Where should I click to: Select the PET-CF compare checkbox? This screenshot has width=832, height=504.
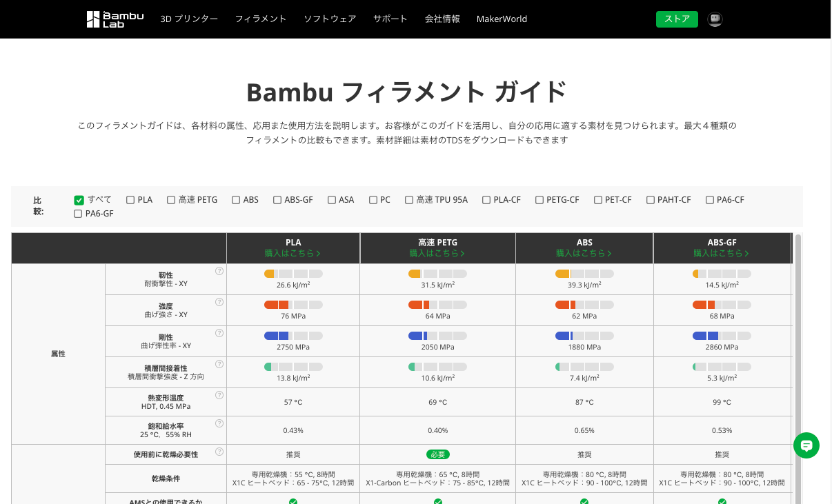[x=598, y=200]
